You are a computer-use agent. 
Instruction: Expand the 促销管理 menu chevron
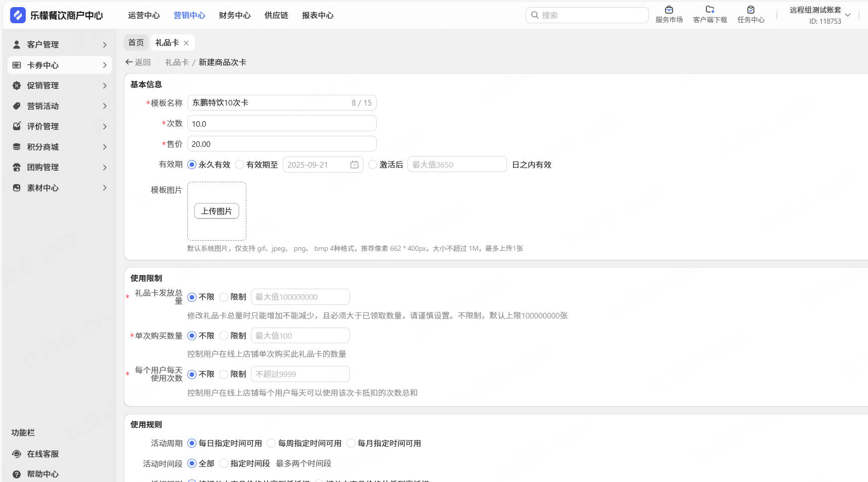coord(105,86)
